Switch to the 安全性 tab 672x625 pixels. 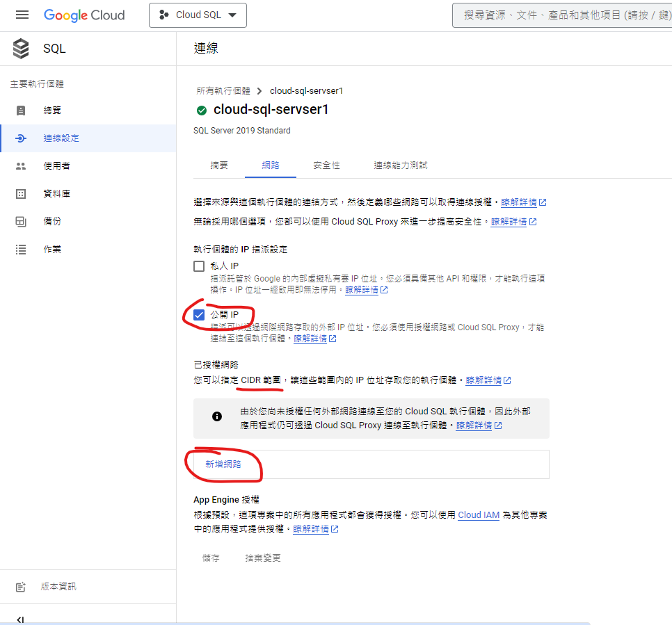pos(326,165)
